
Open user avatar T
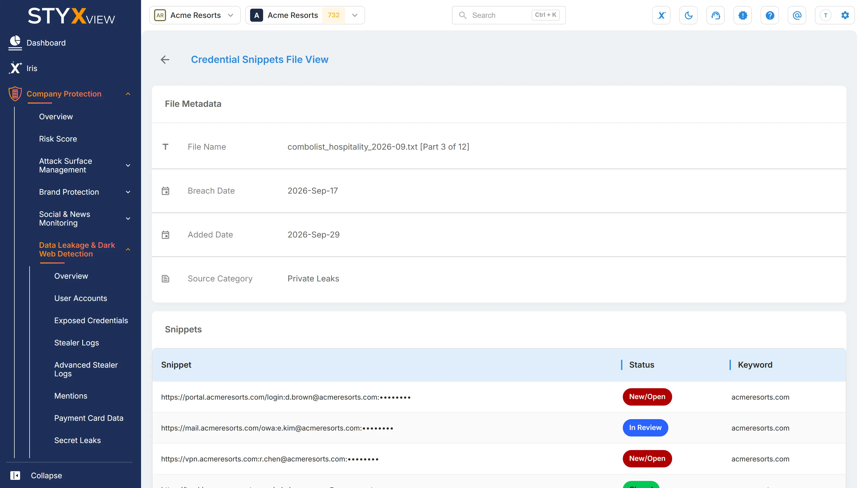click(825, 15)
